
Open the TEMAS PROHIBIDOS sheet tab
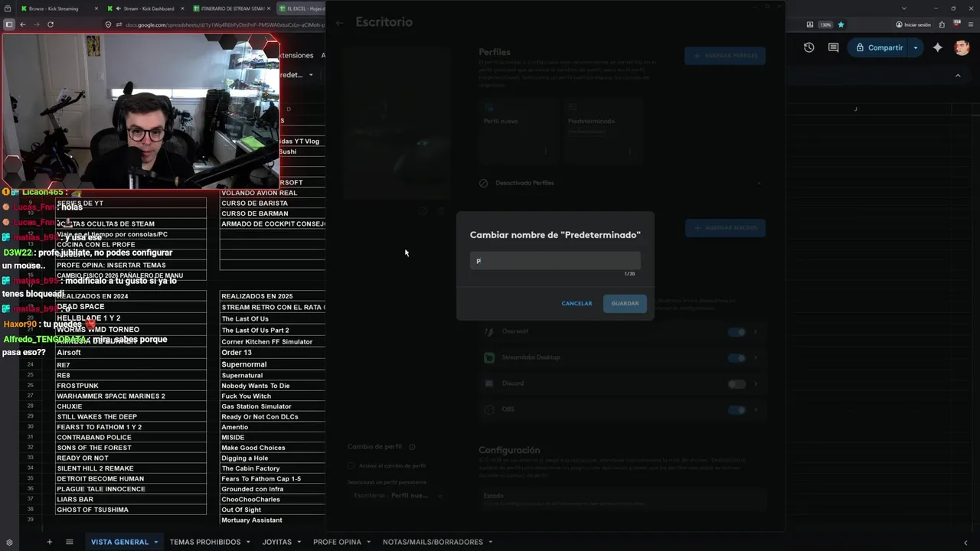(x=205, y=542)
